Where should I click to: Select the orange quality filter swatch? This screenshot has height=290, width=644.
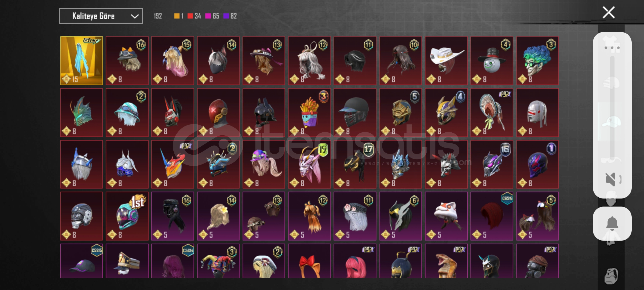coord(177,16)
